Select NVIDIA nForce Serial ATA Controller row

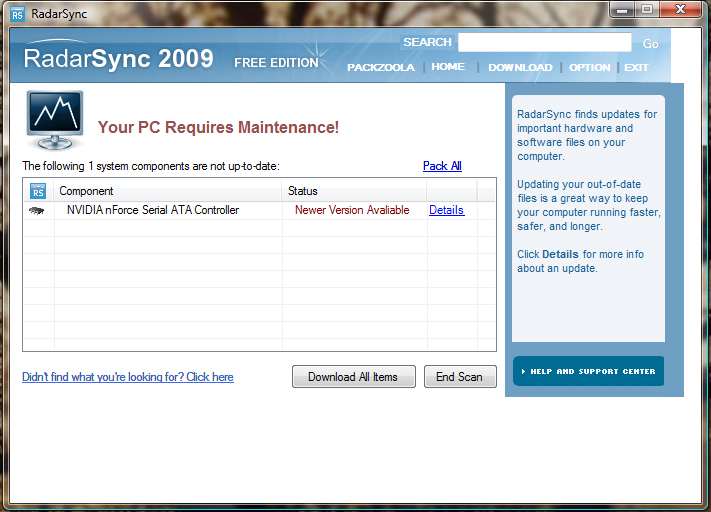pyautogui.click(x=259, y=210)
